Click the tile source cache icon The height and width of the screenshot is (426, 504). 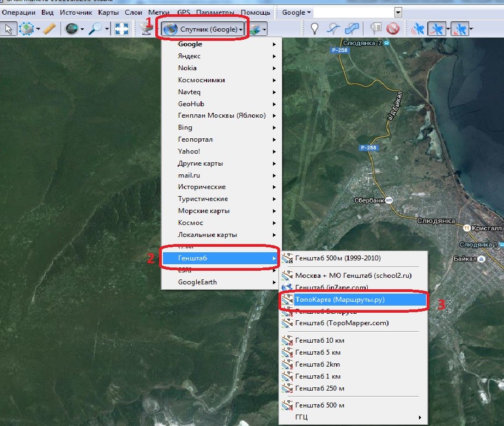coord(146,29)
